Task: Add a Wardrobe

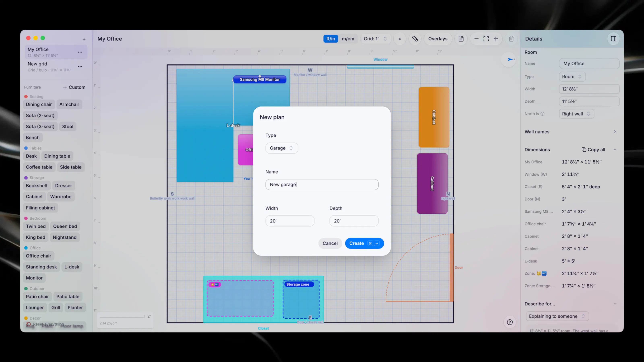Action: (x=61, y=197)
